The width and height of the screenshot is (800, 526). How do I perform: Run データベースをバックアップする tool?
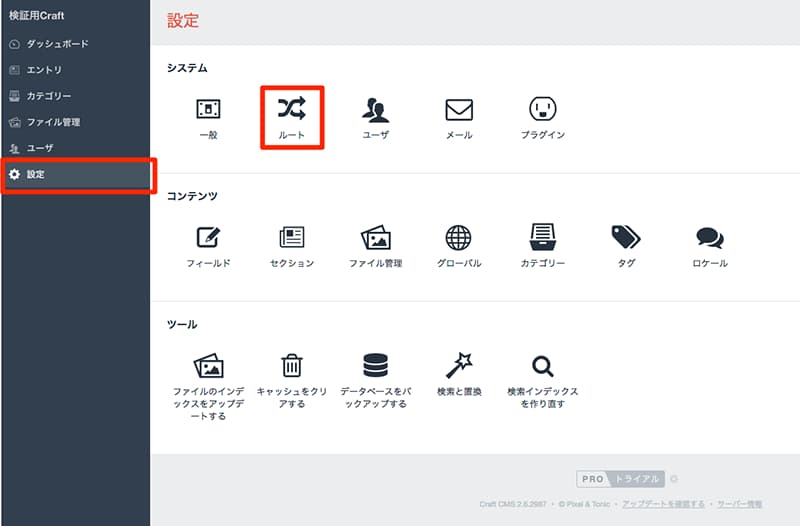point(375,365)
